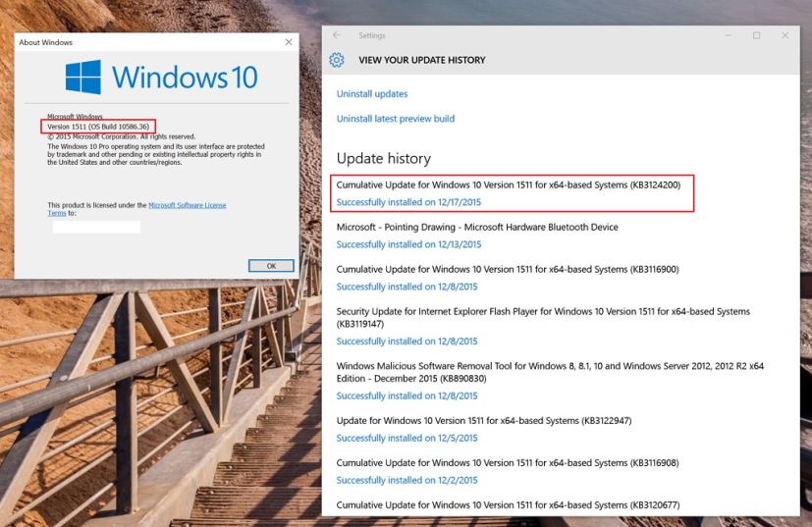Screen dimensions: 812x527
Task: Select Cumulative Update KB3120677 entry title
Action: tap(508, 504)
